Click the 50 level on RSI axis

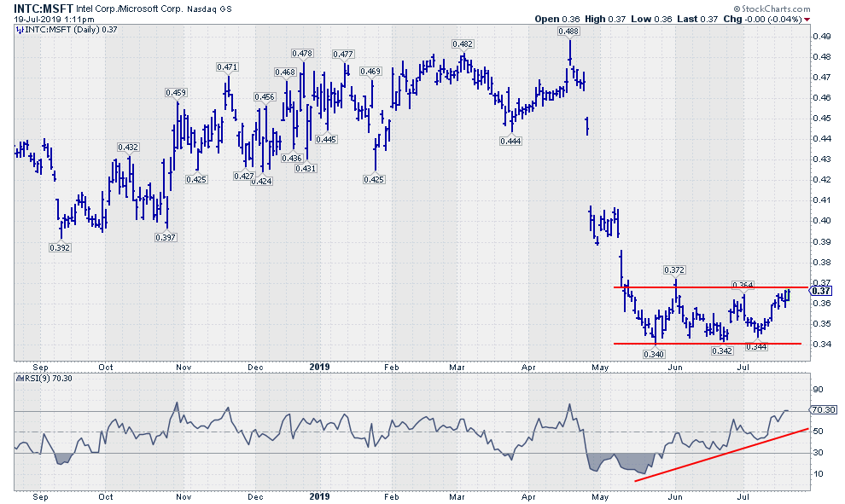818,432
